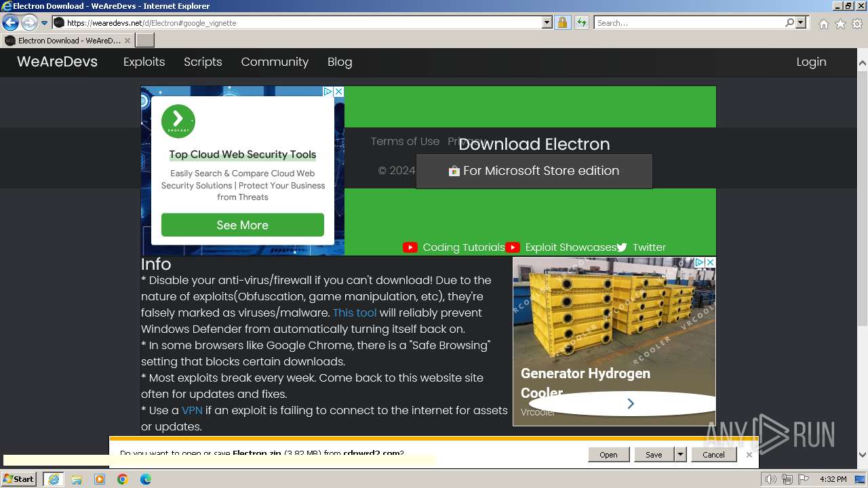Close the download notification bar

[x=749, y=455]
